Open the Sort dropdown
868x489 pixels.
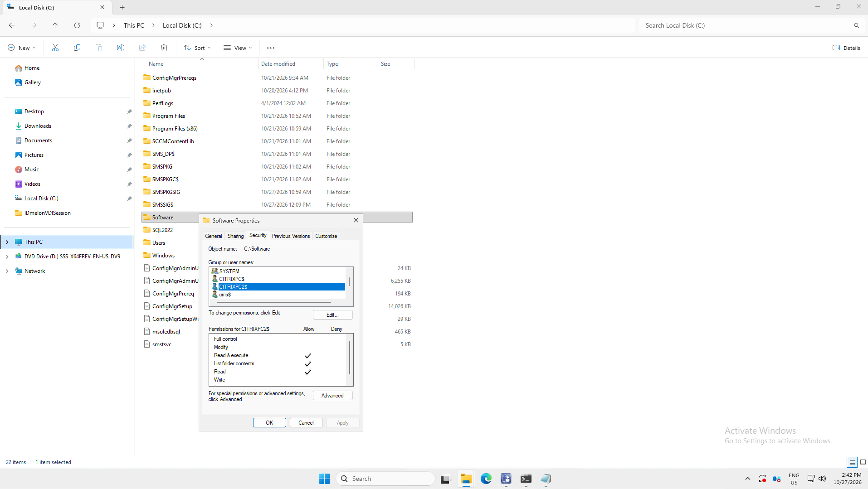point(197,48)
